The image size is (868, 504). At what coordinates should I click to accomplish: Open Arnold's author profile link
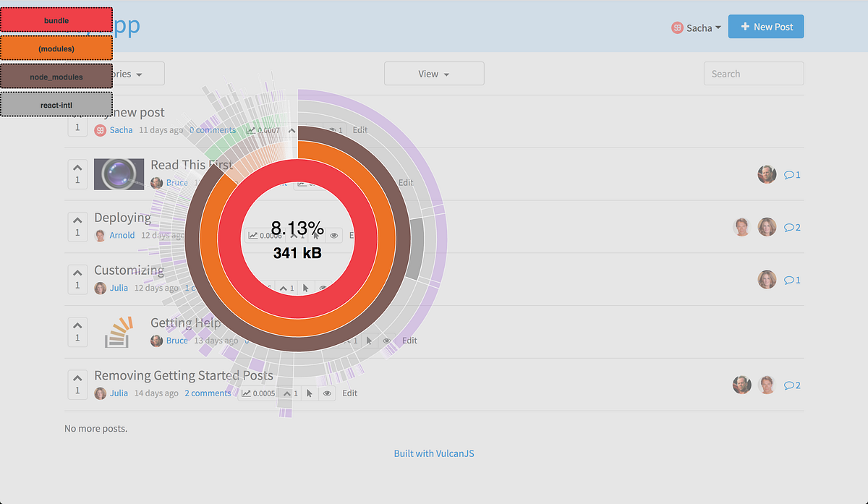122,235
